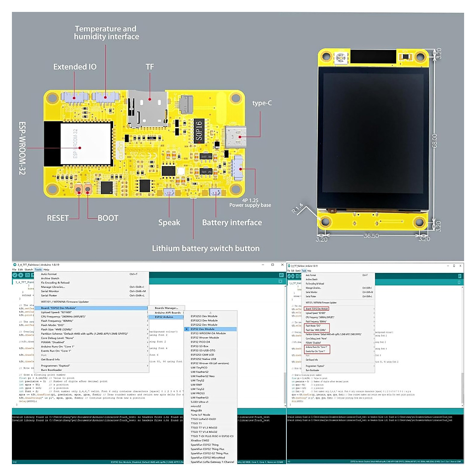Choose ESP32 Wrover Module from board list
This screenshot has width=476, height=476.
[211, 338]
